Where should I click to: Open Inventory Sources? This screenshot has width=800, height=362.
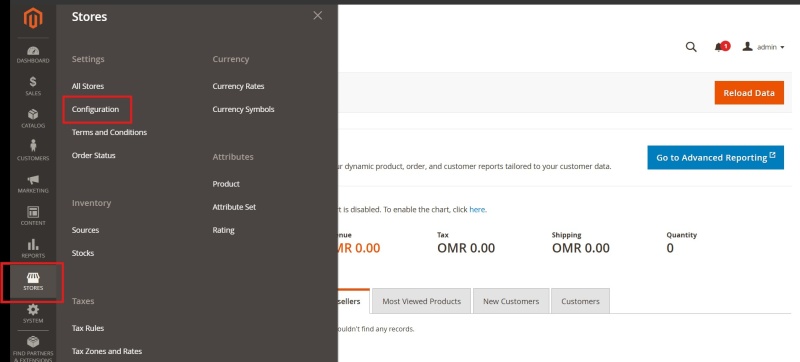[x=85, y=230]
